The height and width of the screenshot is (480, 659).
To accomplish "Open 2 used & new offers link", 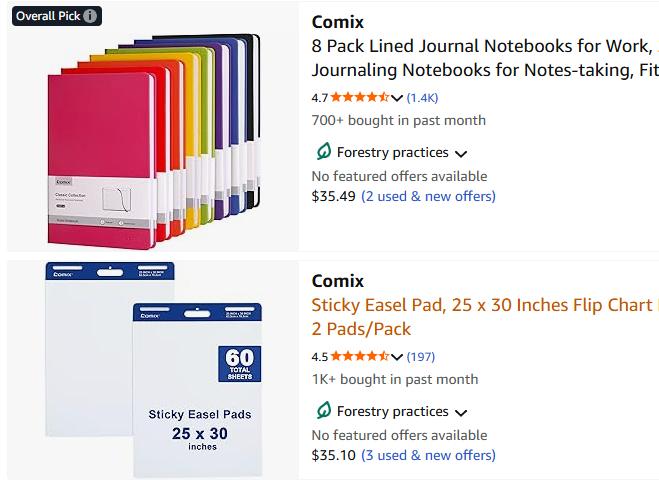I will (x=428, y=196).
